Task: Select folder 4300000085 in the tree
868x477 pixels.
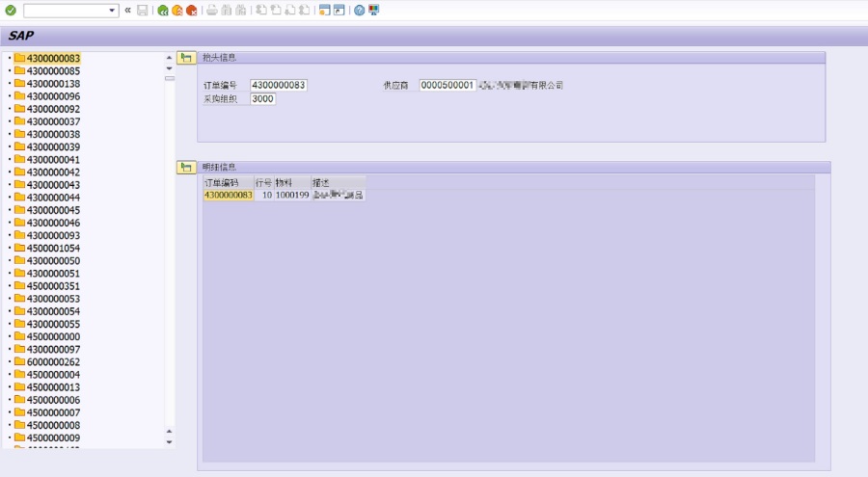Action: coord(53,71)
